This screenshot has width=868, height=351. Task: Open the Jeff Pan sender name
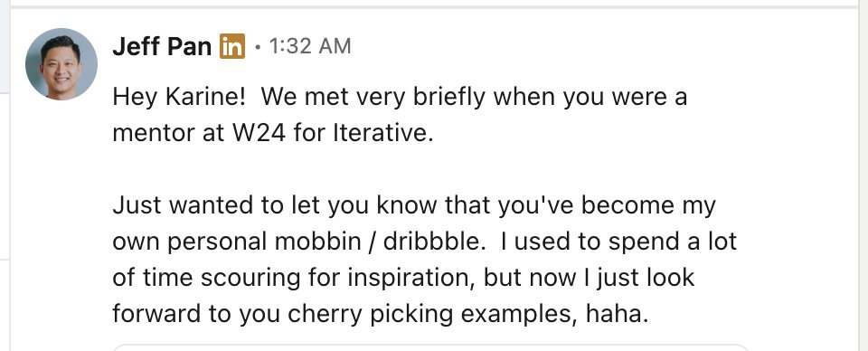click(162, 46)
